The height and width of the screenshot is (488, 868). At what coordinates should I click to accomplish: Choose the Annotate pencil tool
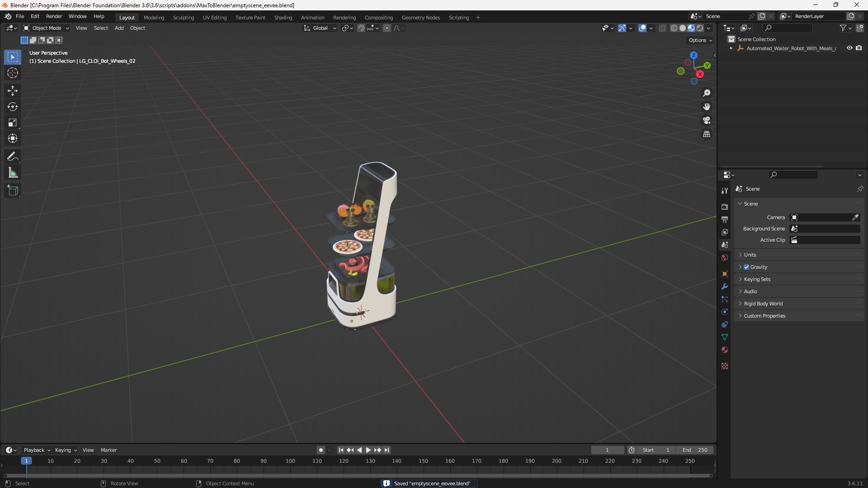(13, 157)
